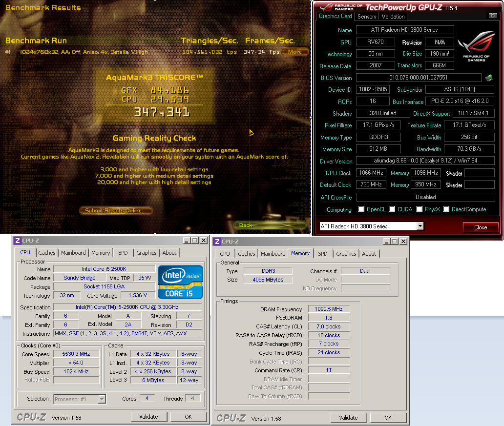Image resolution: width=504 pixels, height=426 pixels.
Task: Open the Caches tab in left CPU-Z
Action: pyautogui.click(x=47, y=253)
